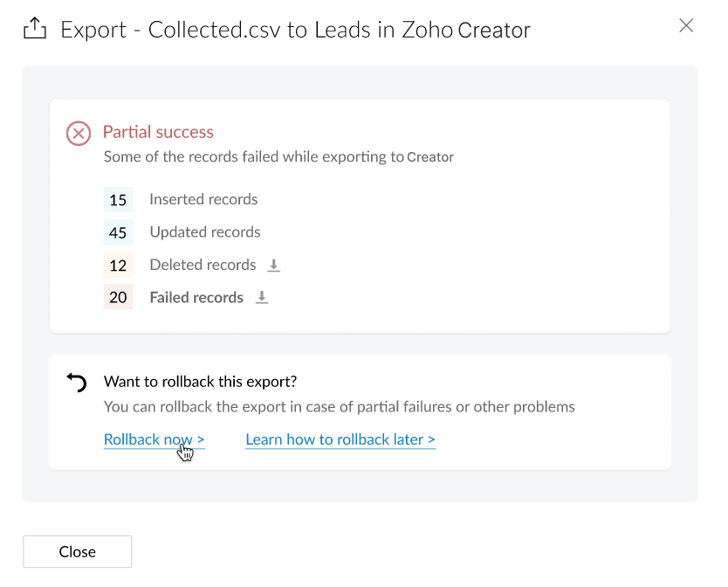Click the Export - Collected.csv dialog title

coord(295,30)
